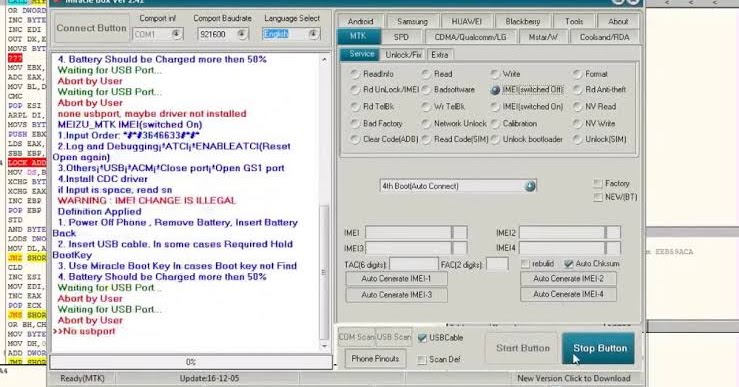Switch to the Service sub-tab
Viewport: 739px width, 387px height.
click(x=361, y=54)
